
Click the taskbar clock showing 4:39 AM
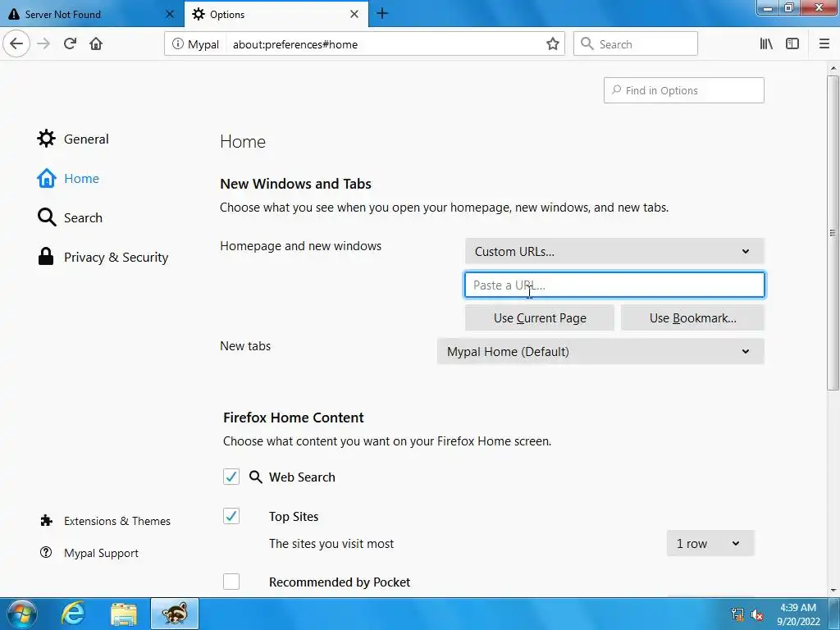click(798, 614)
